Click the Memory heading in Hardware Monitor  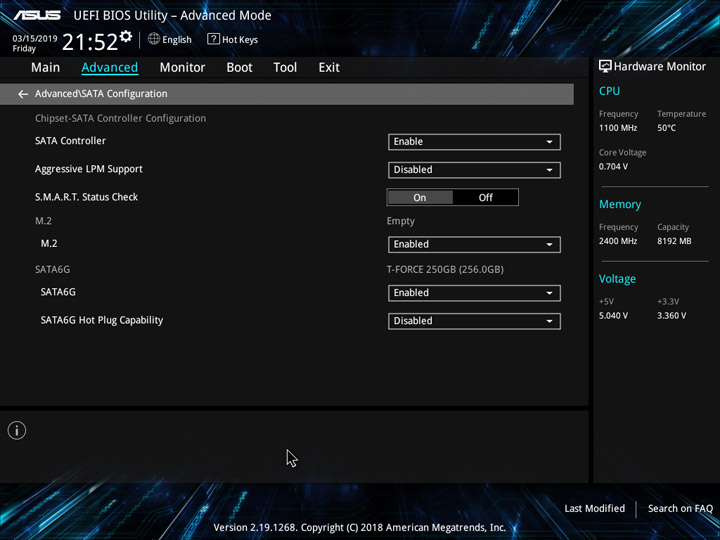[x=620, y=204]
